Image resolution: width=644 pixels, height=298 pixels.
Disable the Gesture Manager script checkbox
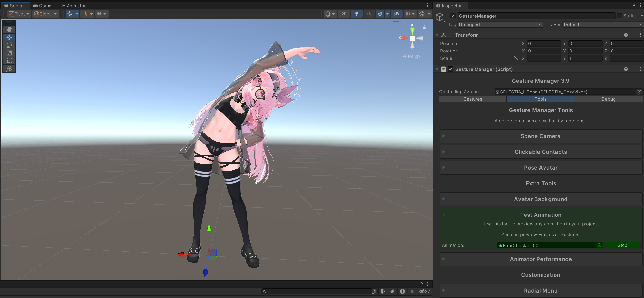(x=450, y=69)
